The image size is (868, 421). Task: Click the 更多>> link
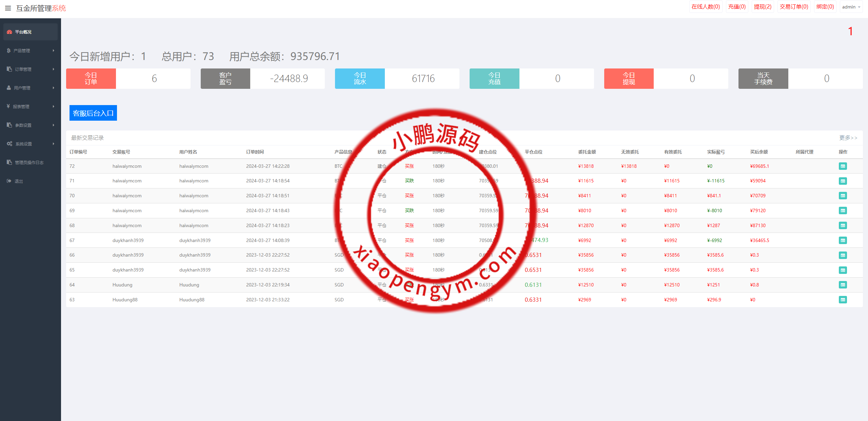click(848, 138)
